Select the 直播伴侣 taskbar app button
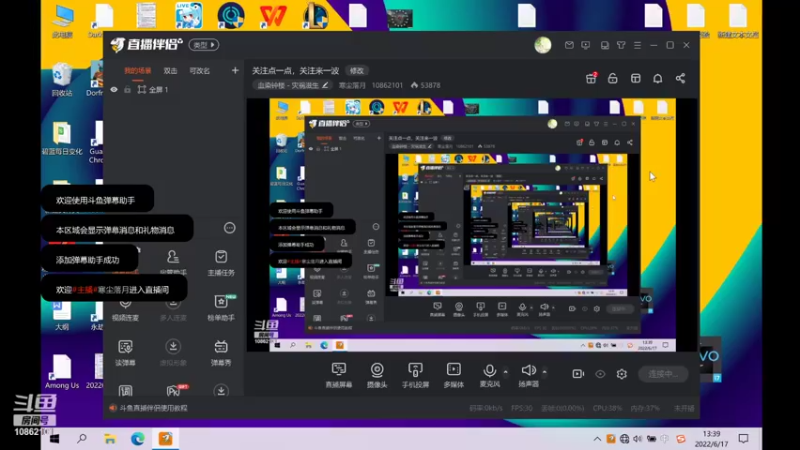Screen dimensions: 800x450 [x=165, y=439]
